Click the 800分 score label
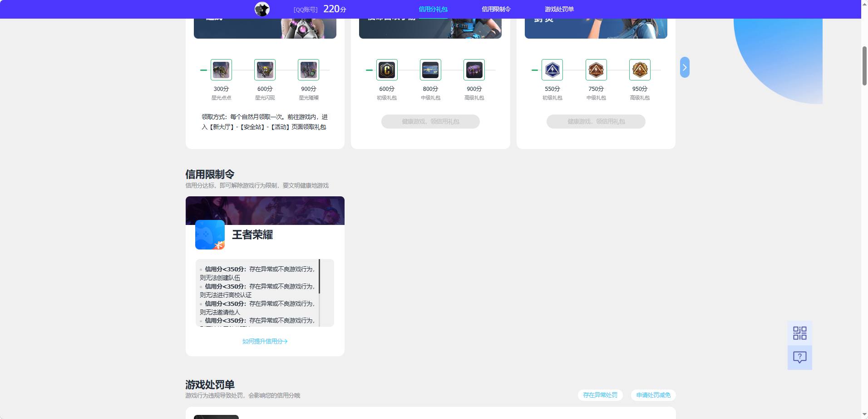Image resolution: width=868 pixels, height=419 pixels. click(x=430, y=89)
